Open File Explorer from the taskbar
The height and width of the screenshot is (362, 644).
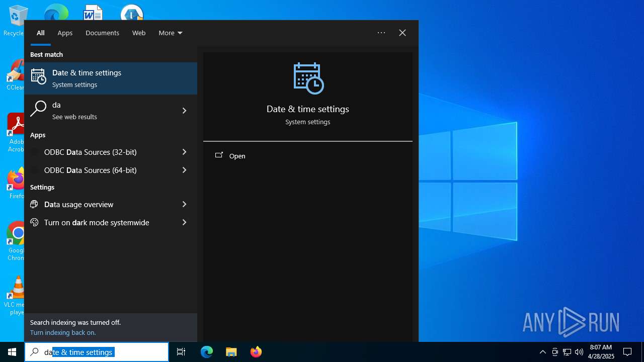231,352
